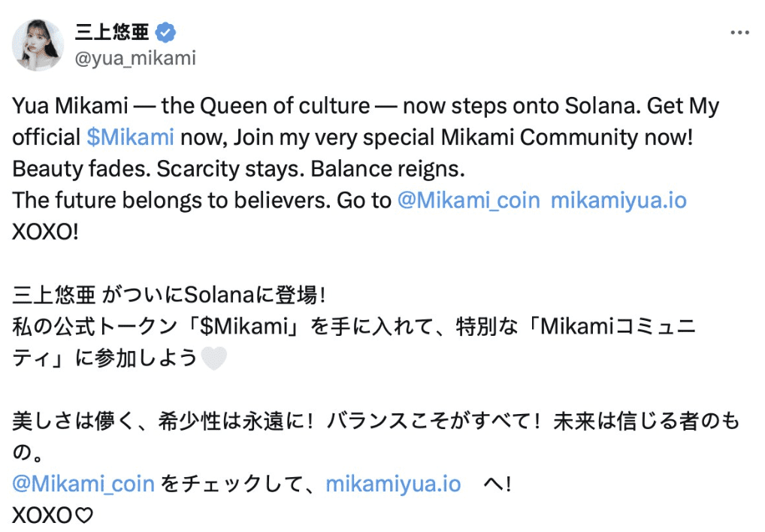The width and height of the screenshot is (765, 532).
Task: Click the white heart emoji after 参加しよう
Action: (x=213, y=358)
